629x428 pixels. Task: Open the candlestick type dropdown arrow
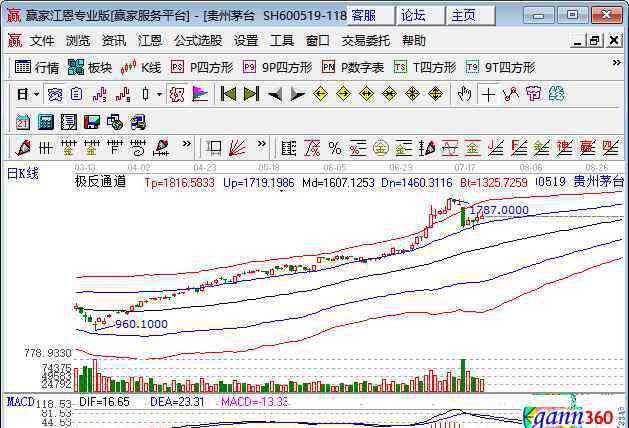point(159,95)
